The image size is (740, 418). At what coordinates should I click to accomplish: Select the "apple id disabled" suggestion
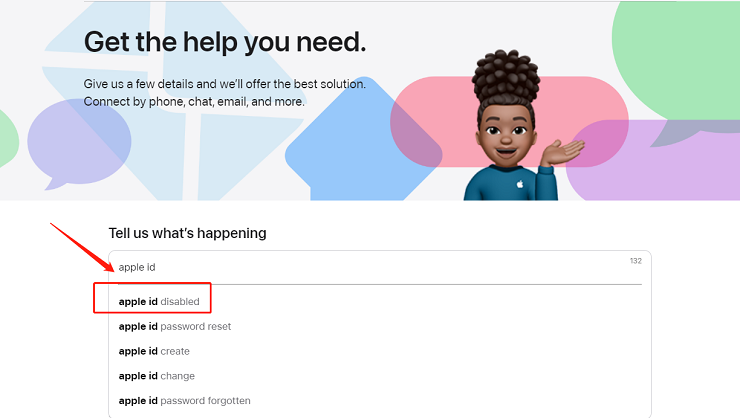[159, 301]
